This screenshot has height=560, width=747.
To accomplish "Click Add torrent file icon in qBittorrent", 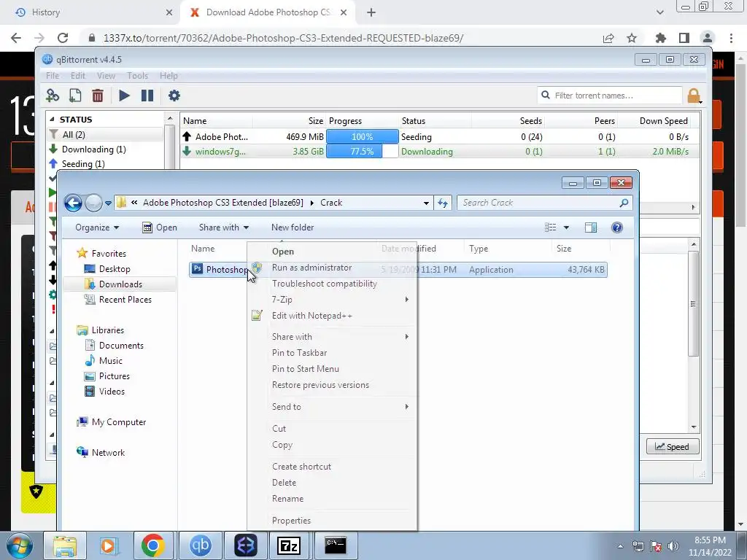I will coord(75,96).
